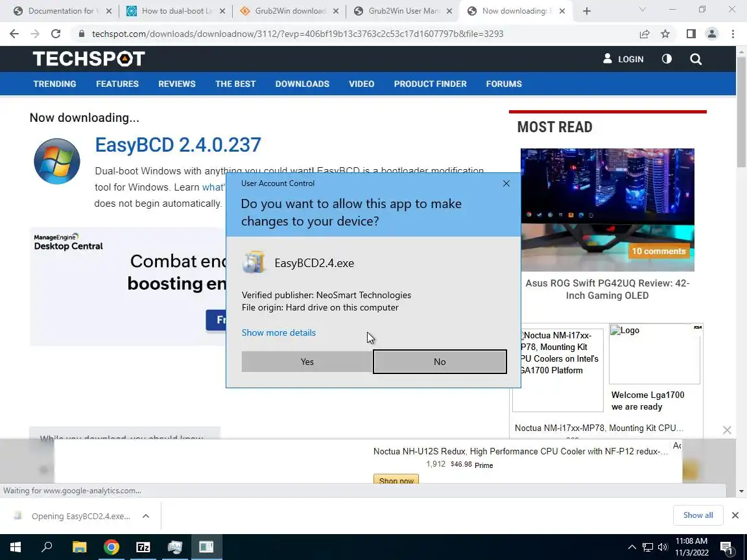The image size is (747, 560).
Task: Close the bottom ad banner
Action: point(727,430)
